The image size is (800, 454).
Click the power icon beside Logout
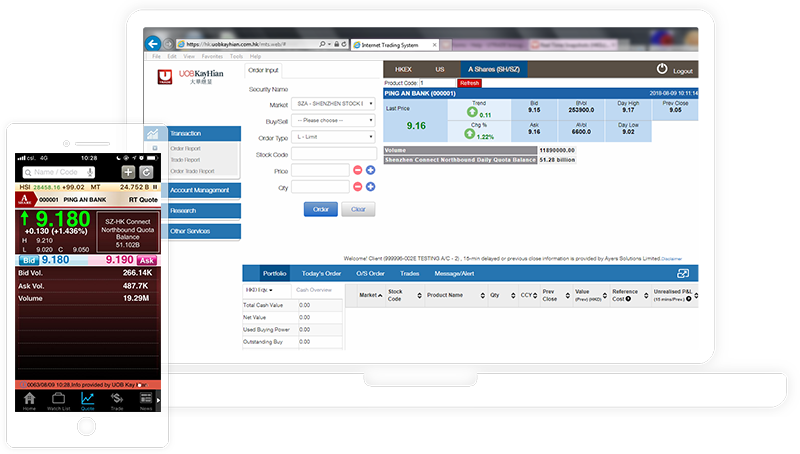[662, 69]
